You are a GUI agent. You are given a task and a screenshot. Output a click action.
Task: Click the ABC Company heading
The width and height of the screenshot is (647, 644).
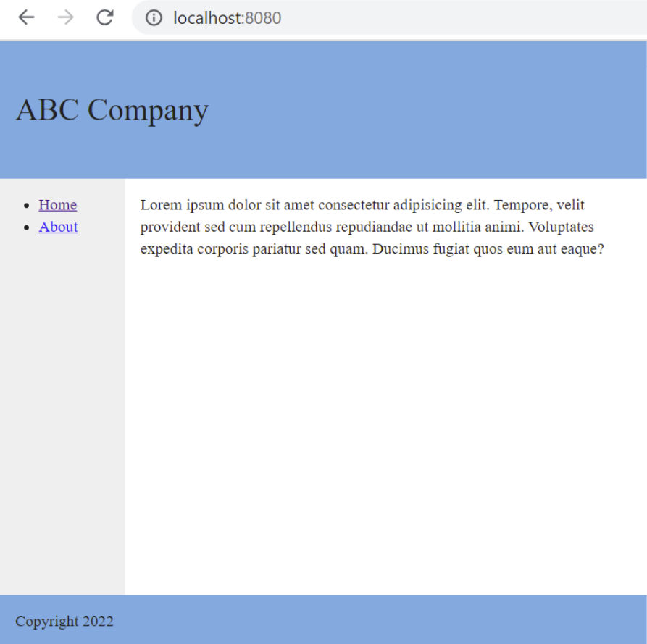pos(112,110)
